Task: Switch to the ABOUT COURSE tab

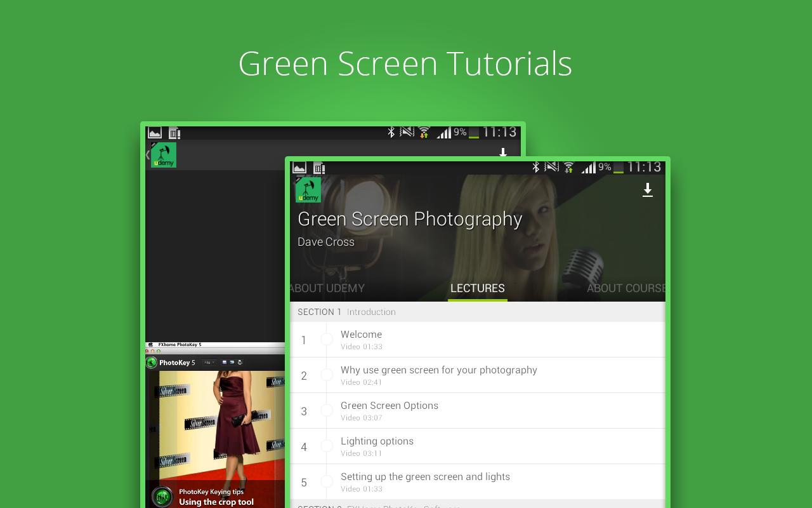Action: [x=625, y=288]
